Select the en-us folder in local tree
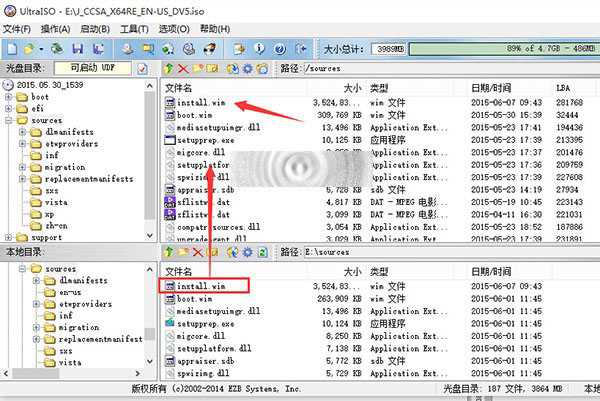The width and height of the screenshot is (600, 401). click(70, 292)
